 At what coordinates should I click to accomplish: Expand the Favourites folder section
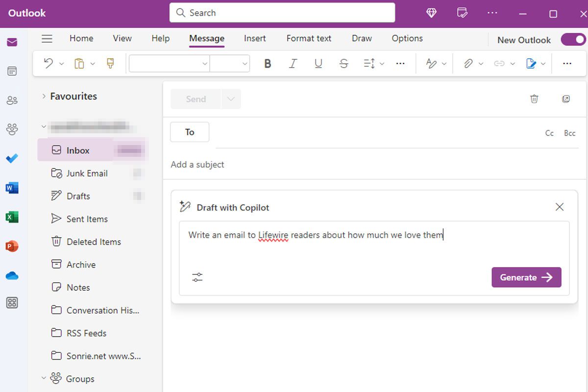coord(44,97)
